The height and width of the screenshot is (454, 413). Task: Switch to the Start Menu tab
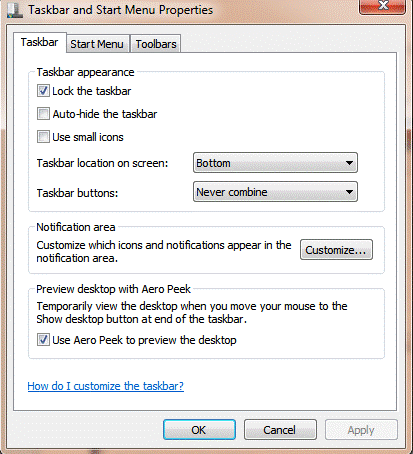(x=97, y=44)
